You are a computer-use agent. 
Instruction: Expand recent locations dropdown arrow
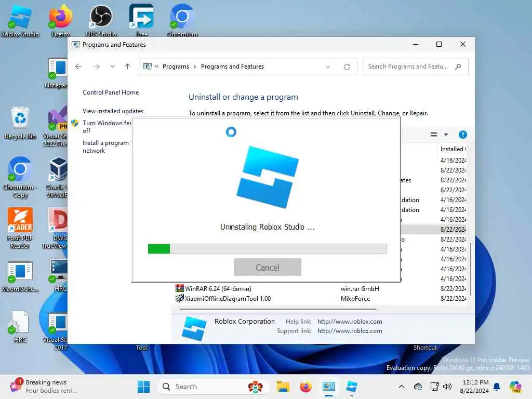click(x=112, y=66)
